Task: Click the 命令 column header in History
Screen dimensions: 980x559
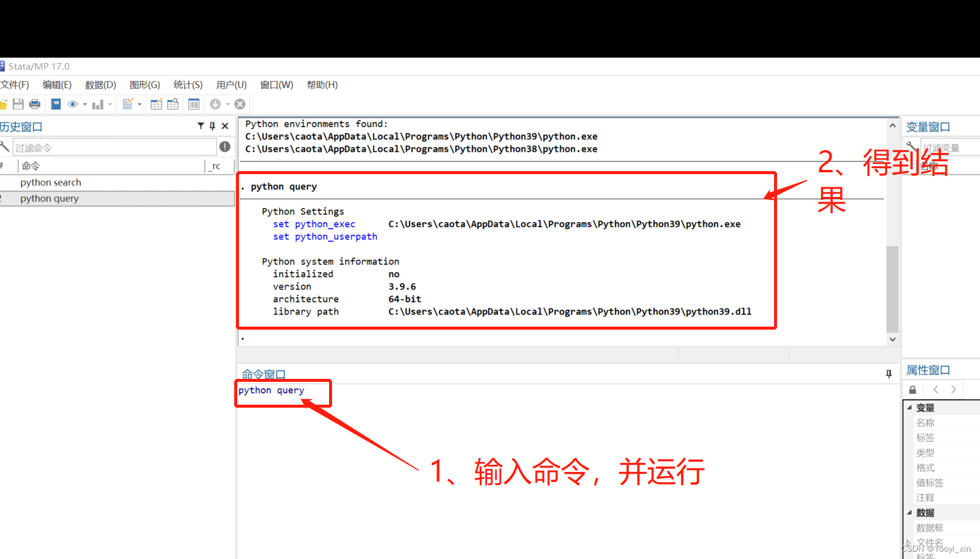Action: [111, 166]
